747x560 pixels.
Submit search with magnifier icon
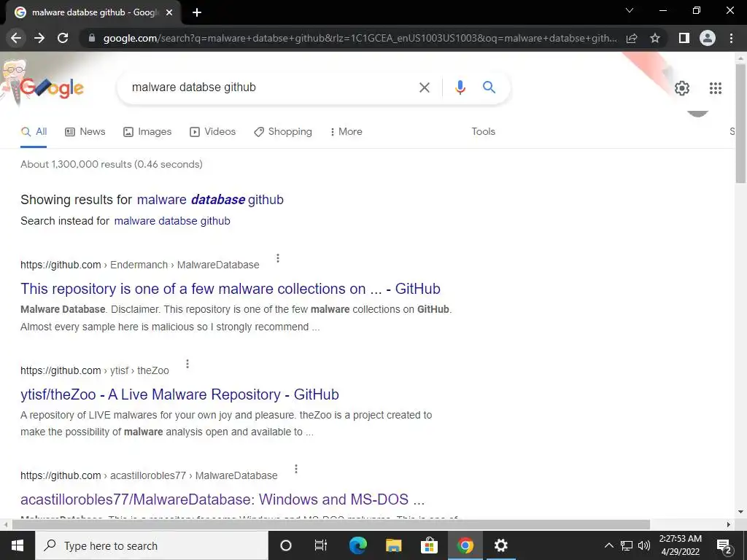click(x=489, y=87)
